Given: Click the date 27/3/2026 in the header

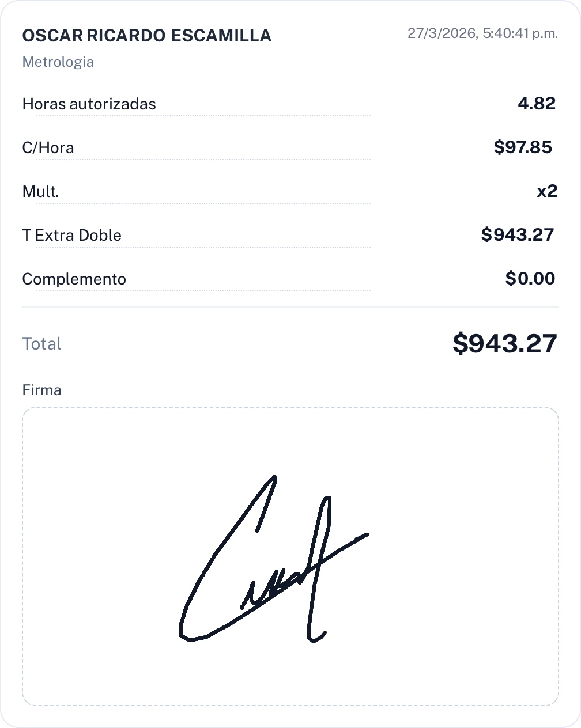Looking at the screenshot, I should [442, 33].
